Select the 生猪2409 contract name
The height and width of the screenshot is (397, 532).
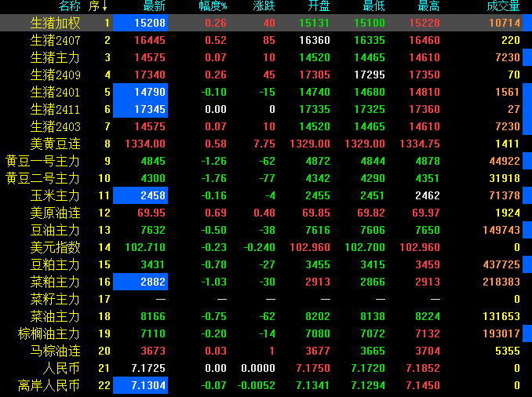pos(55,75)
